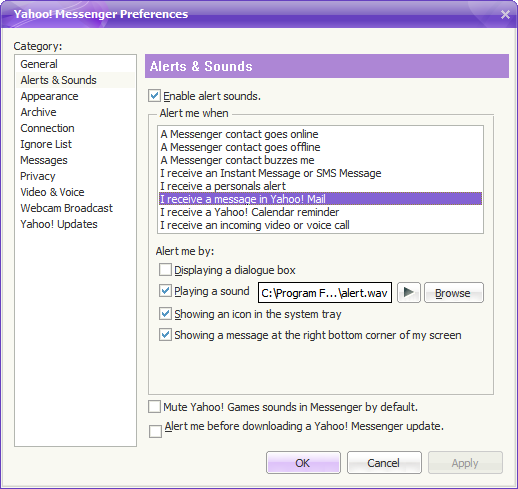Select the Webcam Broadcast category
518x489 pixels.
pyautogui.click(x=75, y=208)
